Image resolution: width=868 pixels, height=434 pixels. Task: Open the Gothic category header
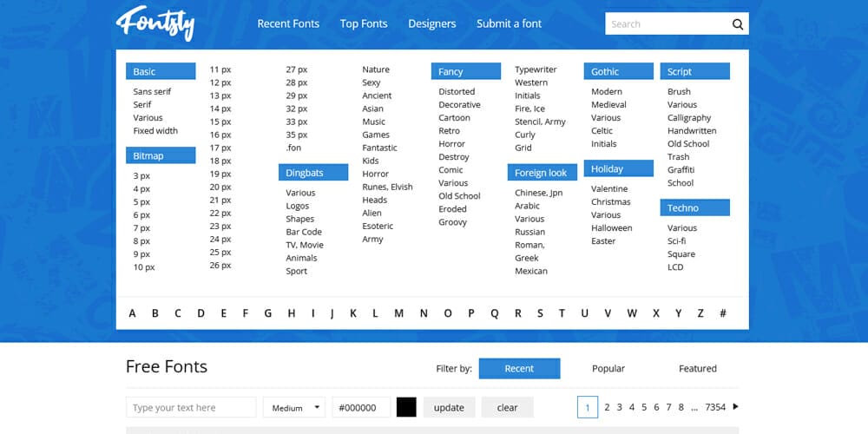point(618,71)
